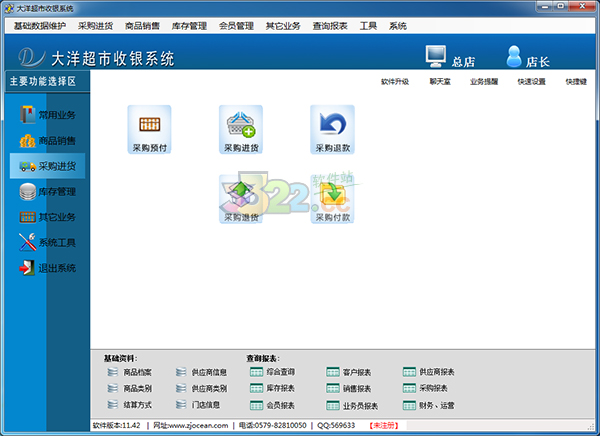Select 其它业务 in the sidebar
Screen dimensions: 600x436
pyautogui.click(x=48, y=217)
